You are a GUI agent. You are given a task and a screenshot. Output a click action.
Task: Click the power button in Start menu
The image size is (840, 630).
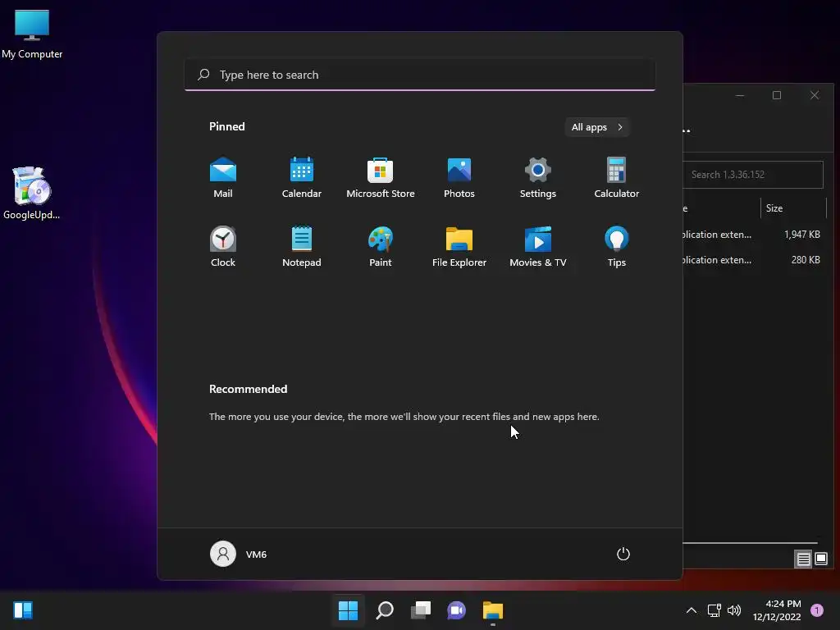click(623, 554)
